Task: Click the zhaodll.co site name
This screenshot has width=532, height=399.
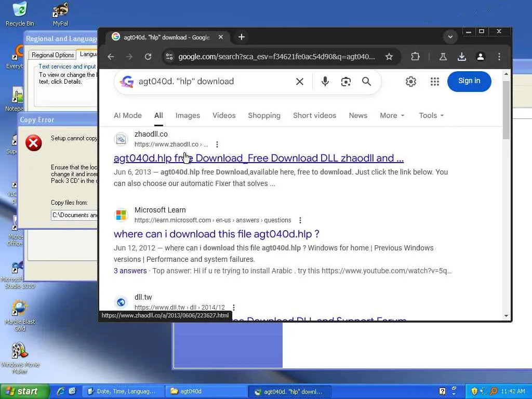Action: [x=151, y=135]
